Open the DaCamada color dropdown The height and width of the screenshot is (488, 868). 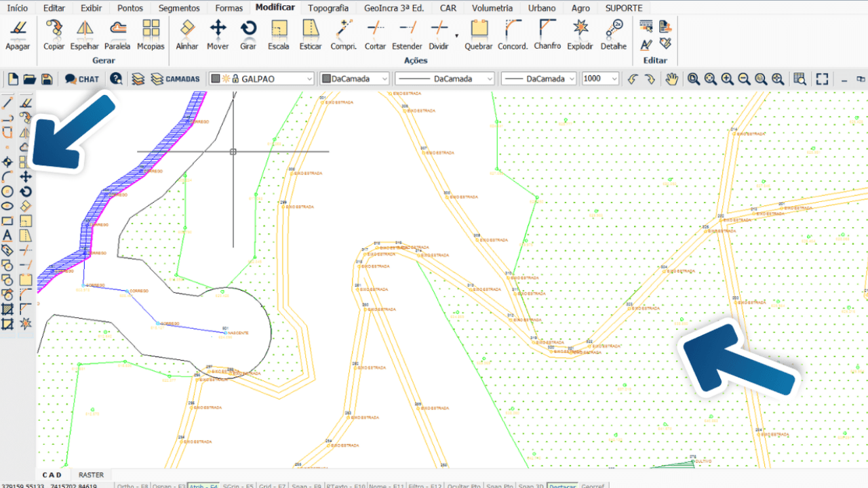pyautogui.click(x=354, y=79)
